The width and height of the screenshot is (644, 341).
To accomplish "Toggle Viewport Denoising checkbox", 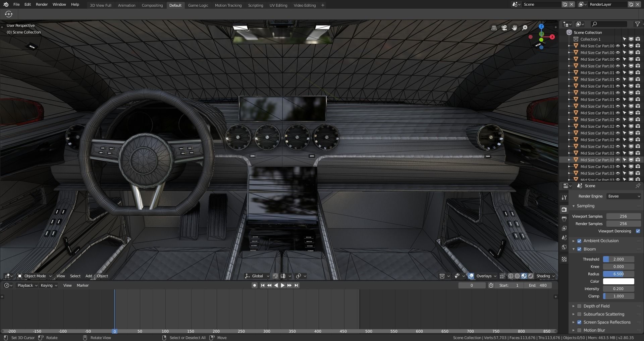I will tap(638, 231).
